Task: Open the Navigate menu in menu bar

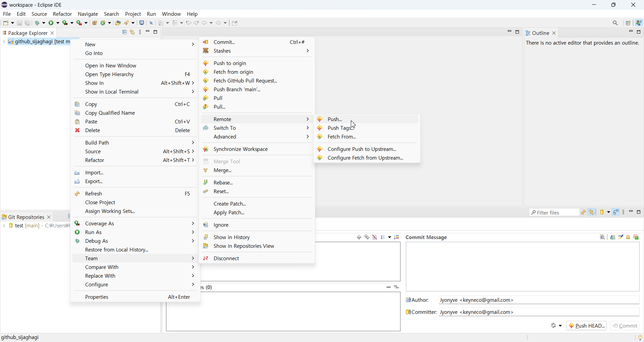Action: 88,14
